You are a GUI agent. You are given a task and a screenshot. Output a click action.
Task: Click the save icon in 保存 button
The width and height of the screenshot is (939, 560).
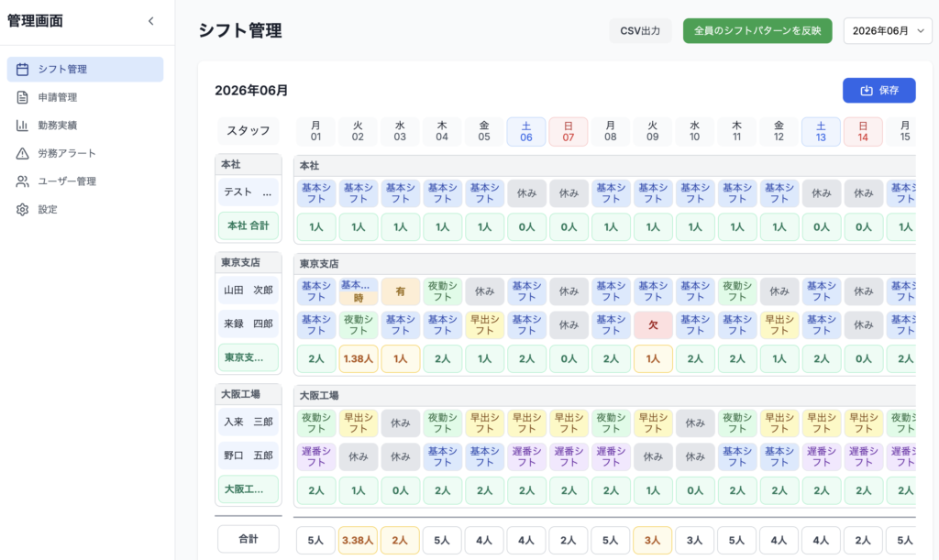[866, 91]
